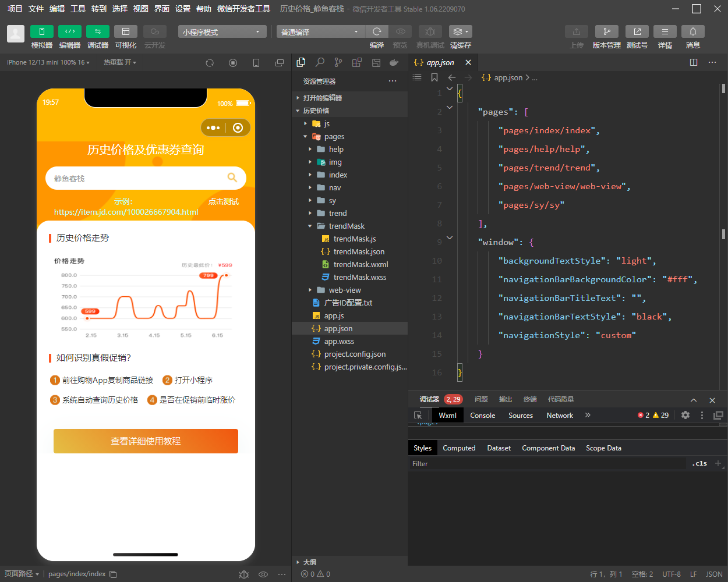
Task: Click the Filter styles input field
Action: pos(547,464)
